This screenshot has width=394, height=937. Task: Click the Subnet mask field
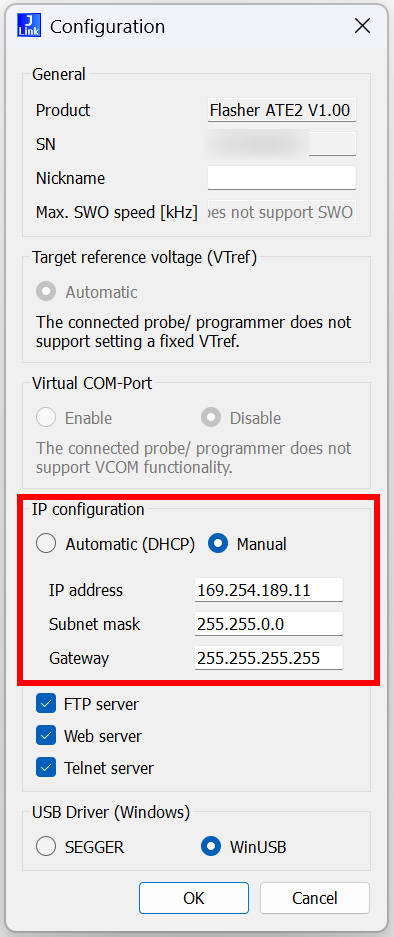pyautogui.click(x=269, y=624)
